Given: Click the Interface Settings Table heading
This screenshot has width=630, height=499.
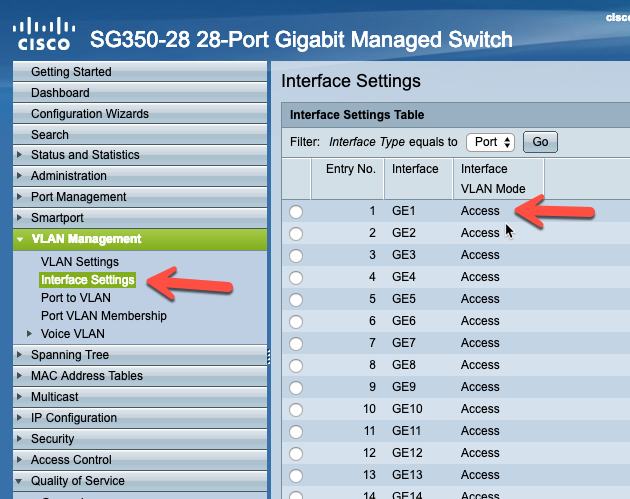Looking at the screenshot, I should 357,115.
